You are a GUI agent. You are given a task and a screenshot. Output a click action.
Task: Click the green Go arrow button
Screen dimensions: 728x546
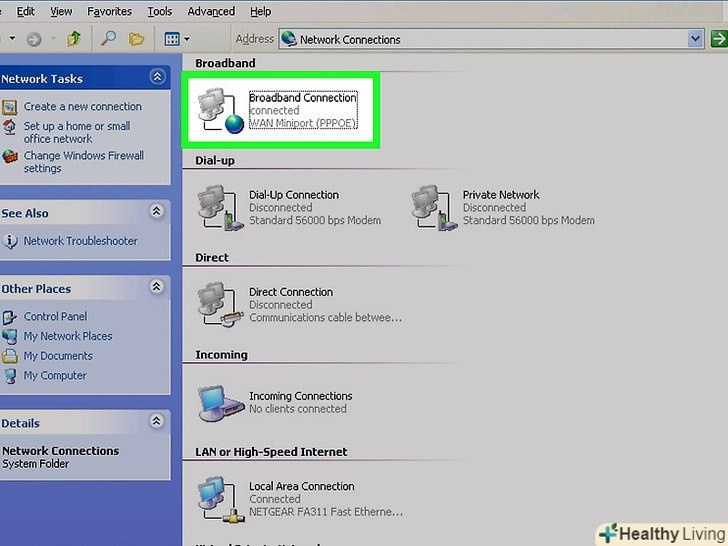(x=719, y=39)
